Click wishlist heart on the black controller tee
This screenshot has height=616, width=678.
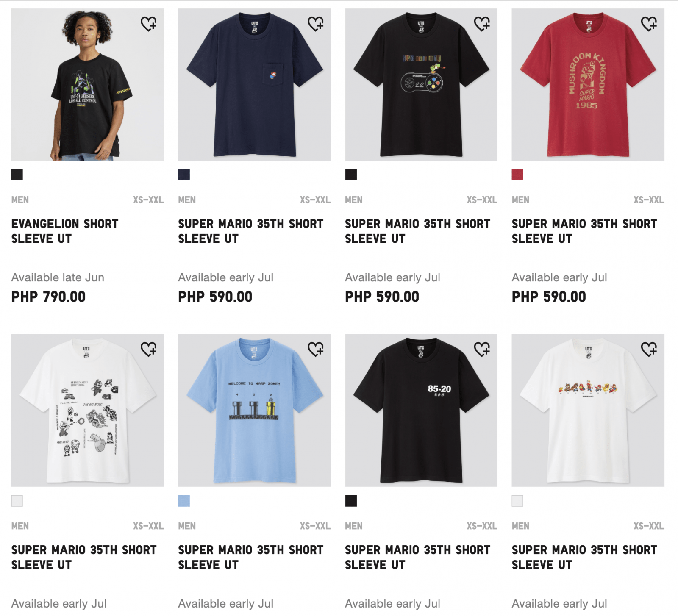coord(482,24)
